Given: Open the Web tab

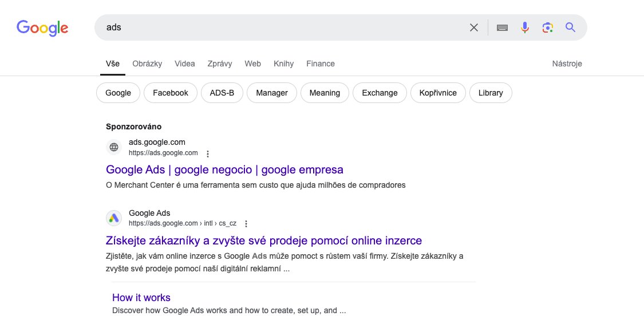Looking at the screenshot, I should [252, 64].
